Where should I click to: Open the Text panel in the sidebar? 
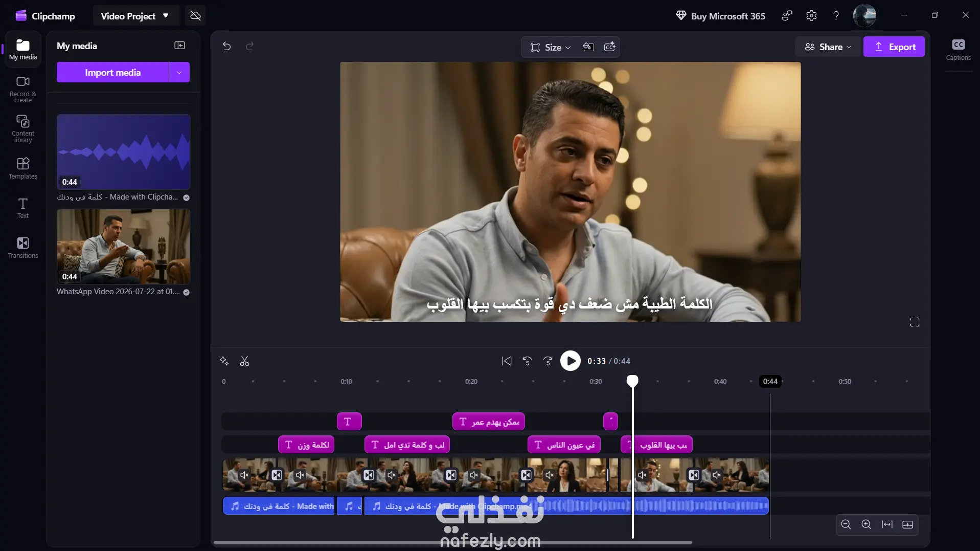23,208
